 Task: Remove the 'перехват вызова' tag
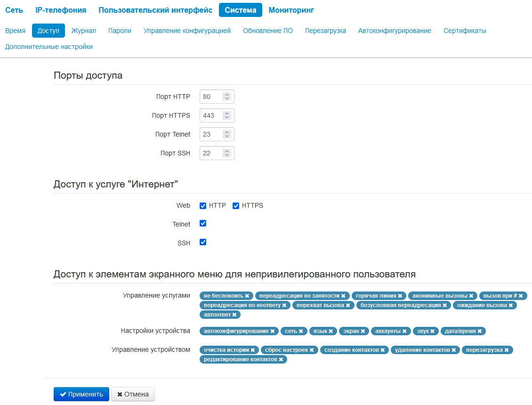point(348,306)
